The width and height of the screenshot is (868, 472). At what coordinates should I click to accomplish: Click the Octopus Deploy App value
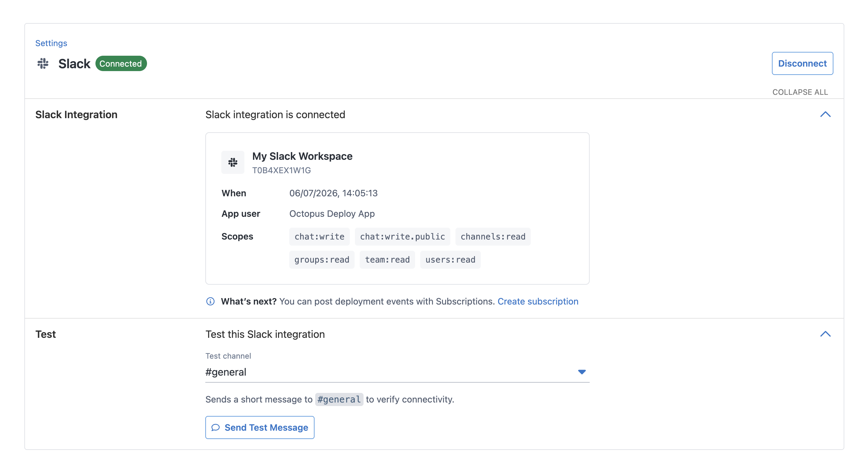click(x=332, y=214)
